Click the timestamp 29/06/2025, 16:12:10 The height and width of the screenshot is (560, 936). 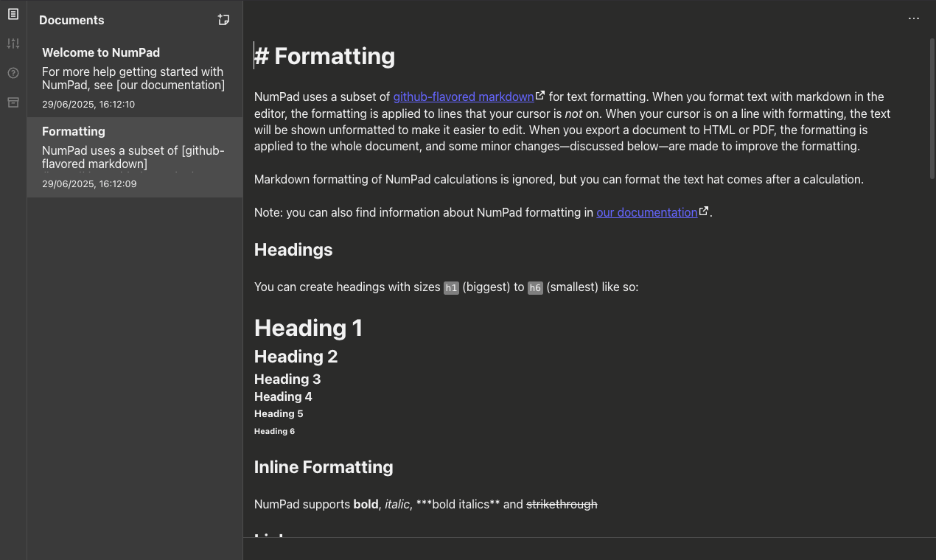[88, 105]
